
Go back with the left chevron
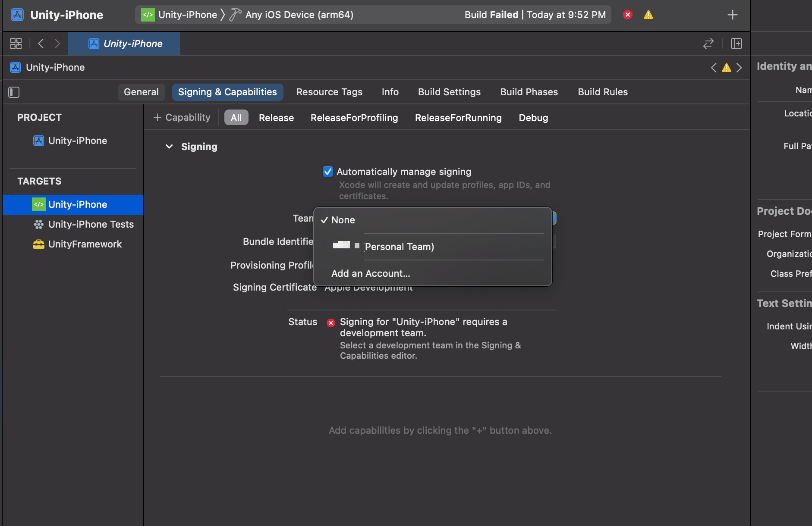pyautogui.click(x=41, y=44)
